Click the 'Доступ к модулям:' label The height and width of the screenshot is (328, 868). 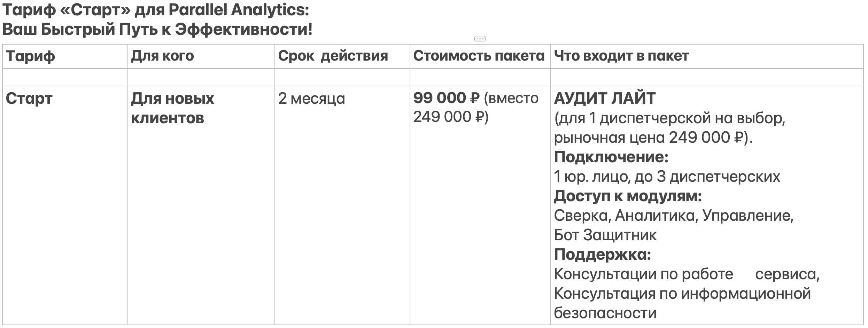[x=628, y=196]
